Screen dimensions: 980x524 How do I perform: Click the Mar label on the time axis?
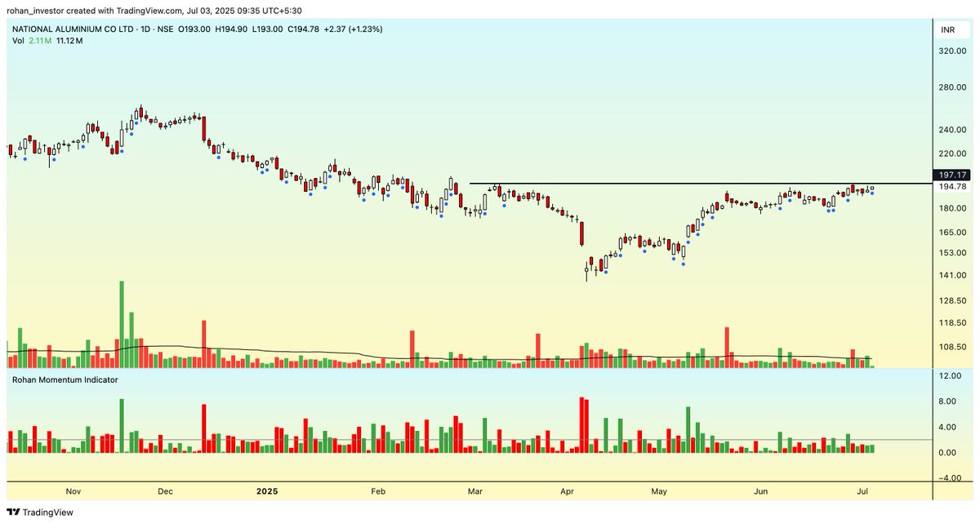475,491
